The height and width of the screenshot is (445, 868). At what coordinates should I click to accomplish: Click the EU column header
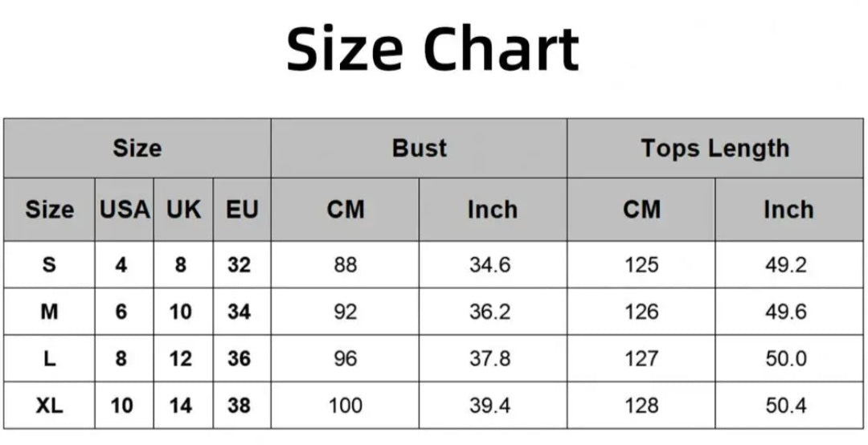pyautogui.click(x=242, y=210)
